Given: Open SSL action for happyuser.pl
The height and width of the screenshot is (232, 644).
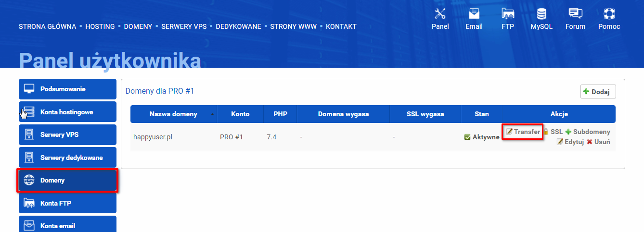Looking at the screenshot, I should [x=553, y=132].
